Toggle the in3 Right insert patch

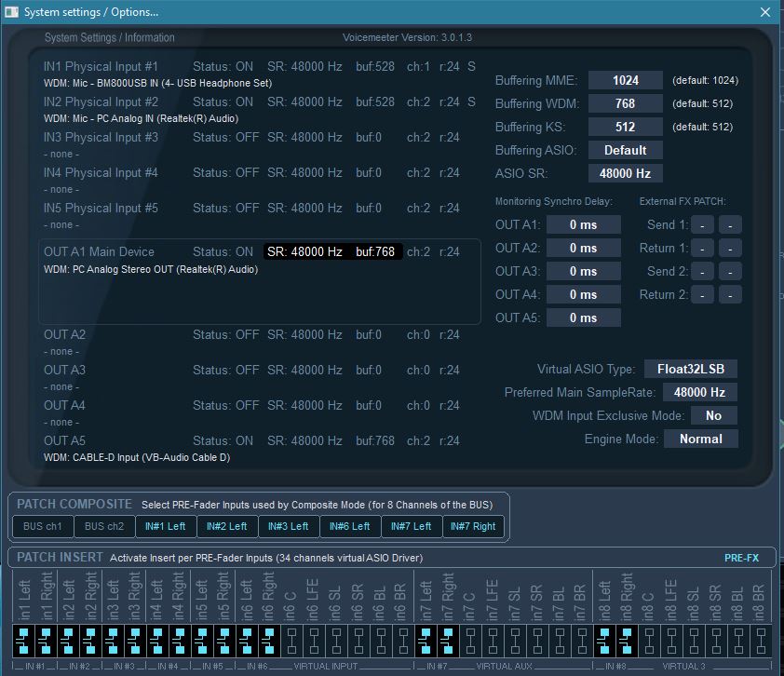tap(134, 641)
